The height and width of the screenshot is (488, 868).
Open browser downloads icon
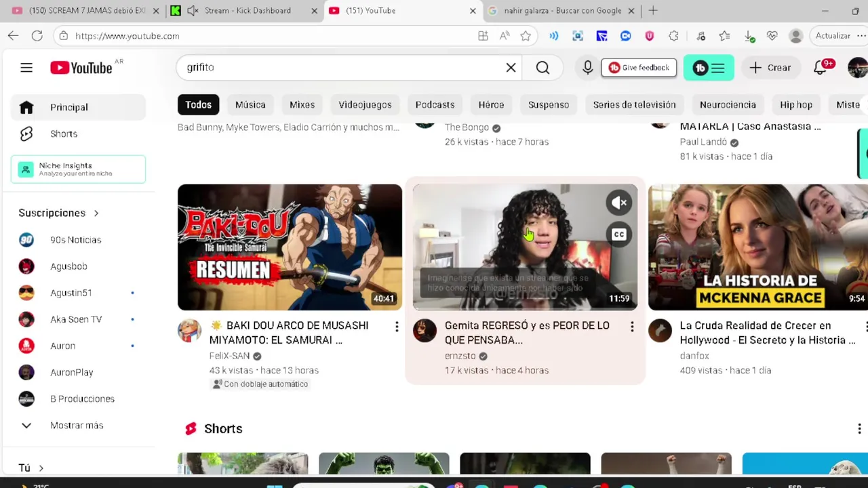749,36
